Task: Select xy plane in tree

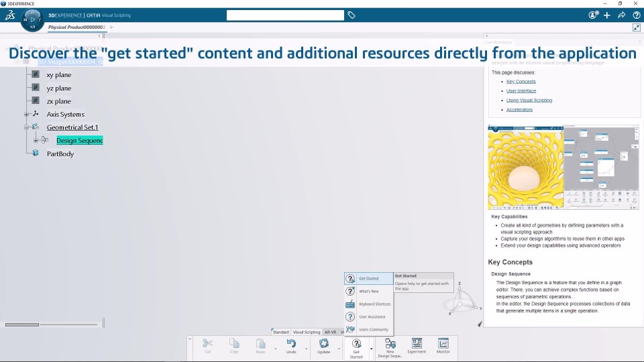Action: pyautogui.click(x=59, y=74)
